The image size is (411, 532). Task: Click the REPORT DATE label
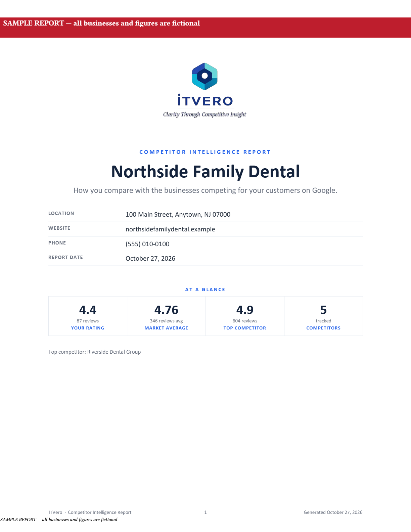(x=65, y=257)
